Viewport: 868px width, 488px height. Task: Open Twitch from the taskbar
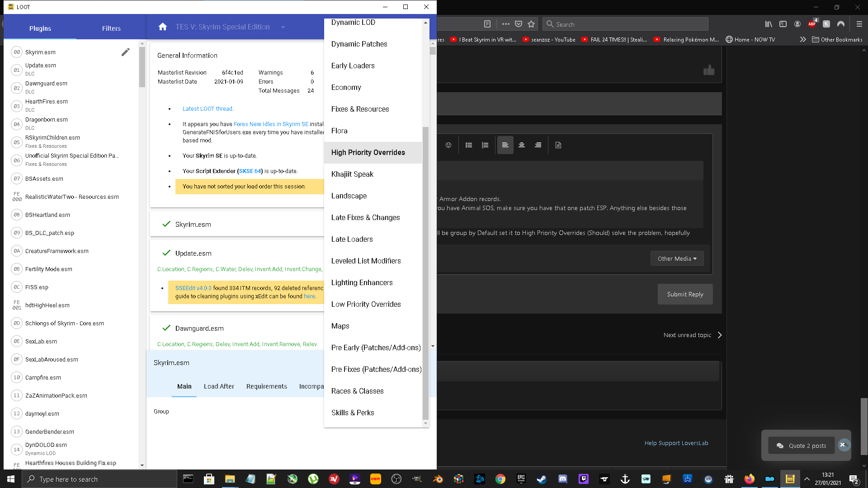tap(583, 479)
